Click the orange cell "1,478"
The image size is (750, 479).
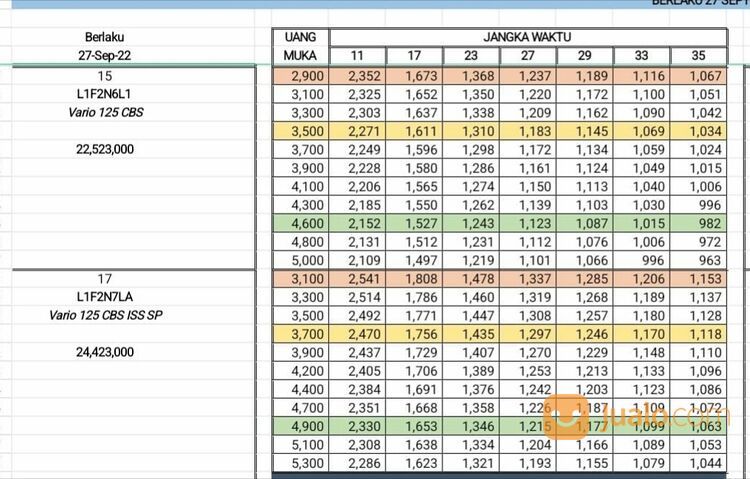click(x=471, y=279)
